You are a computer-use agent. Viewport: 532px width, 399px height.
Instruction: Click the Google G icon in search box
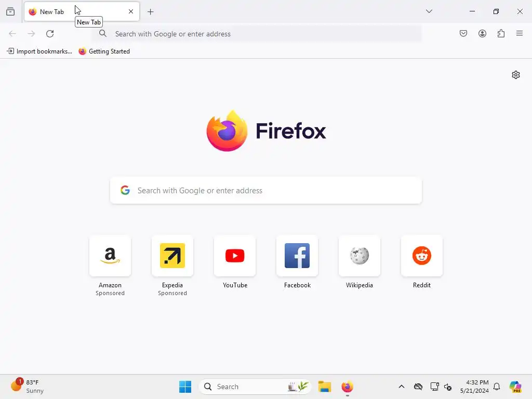click(x=125, y=190)
